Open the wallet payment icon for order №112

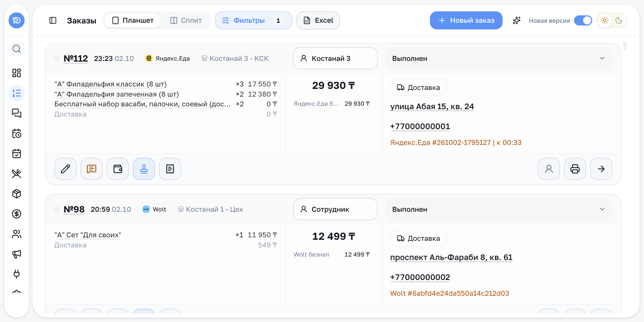[x=118, y=169]
